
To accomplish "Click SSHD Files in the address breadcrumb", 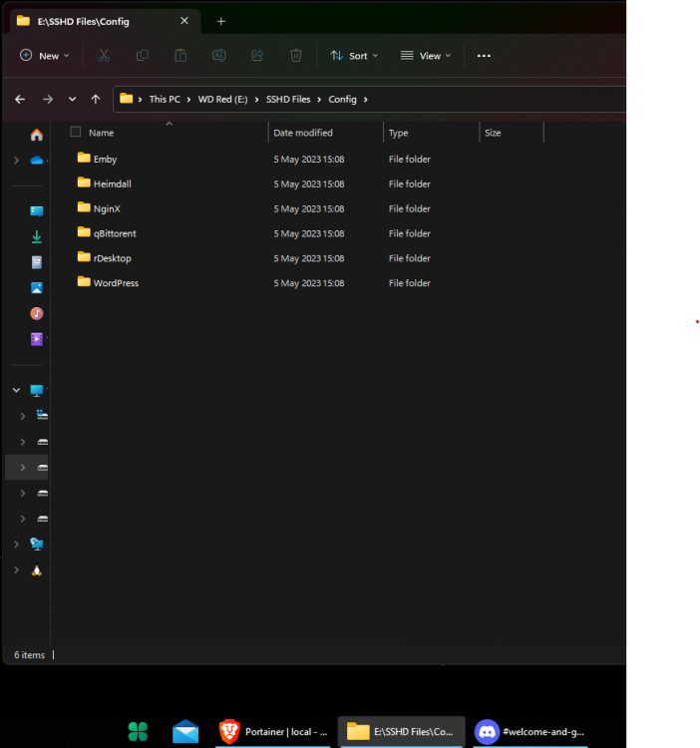I will (x=289, y=99).
